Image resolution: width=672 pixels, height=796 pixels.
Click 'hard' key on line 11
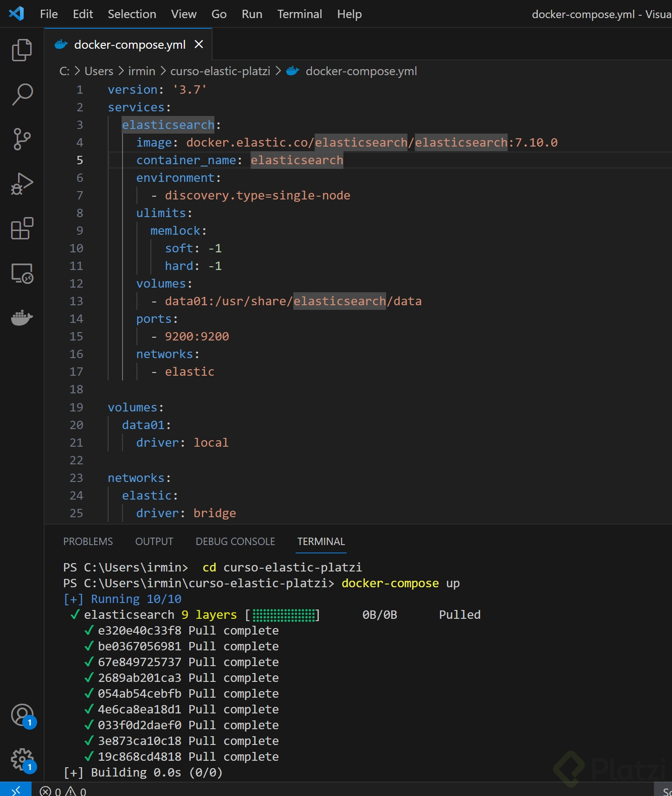[x=179, y=266]
